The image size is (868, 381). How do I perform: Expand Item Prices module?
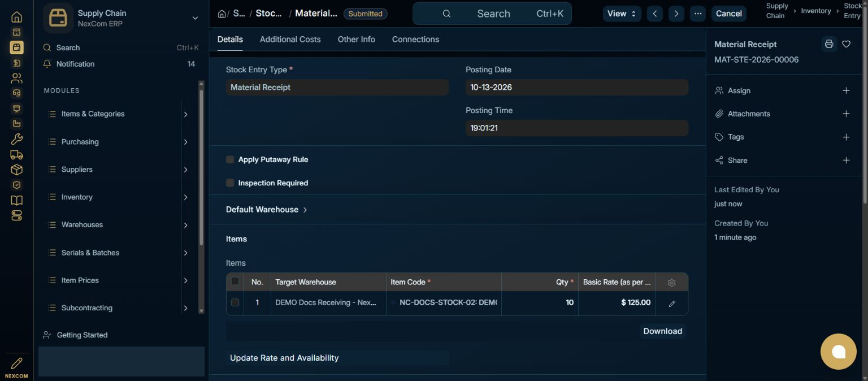185,280
